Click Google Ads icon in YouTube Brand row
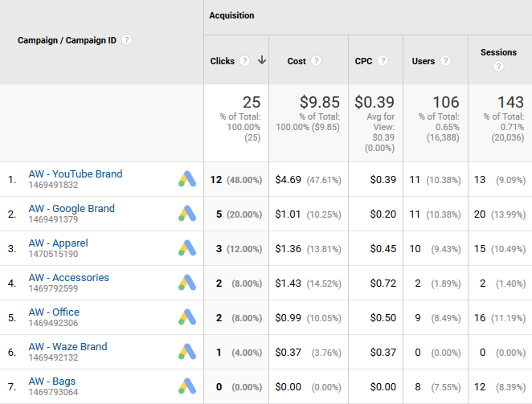The width and height of the screenshot is (532, 404). 187,179
